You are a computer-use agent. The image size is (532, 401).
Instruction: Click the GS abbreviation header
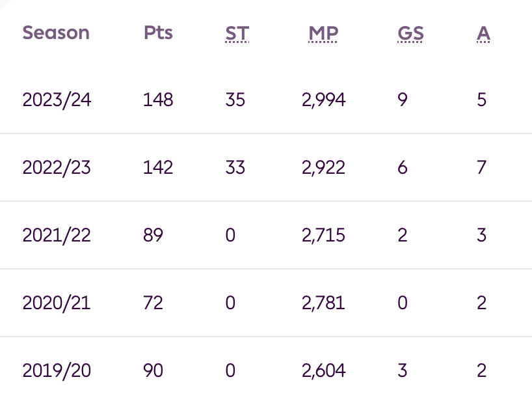click(410, 33)
